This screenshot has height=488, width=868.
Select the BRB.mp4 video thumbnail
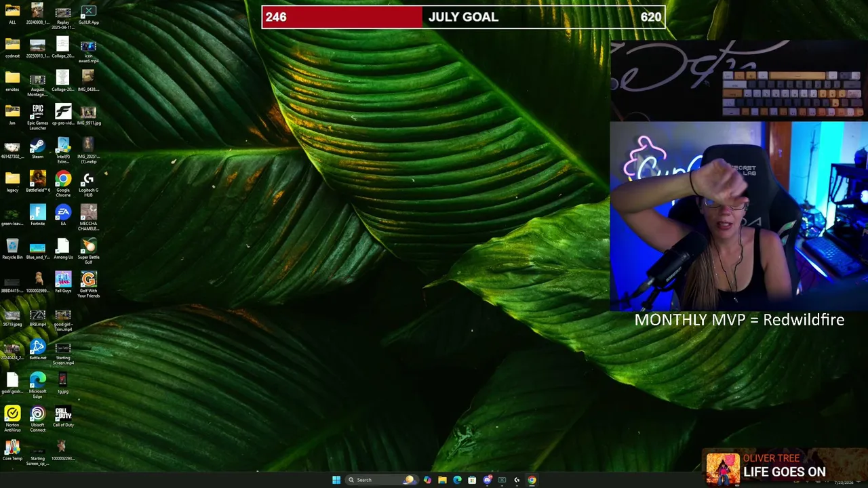click(37, 318)
